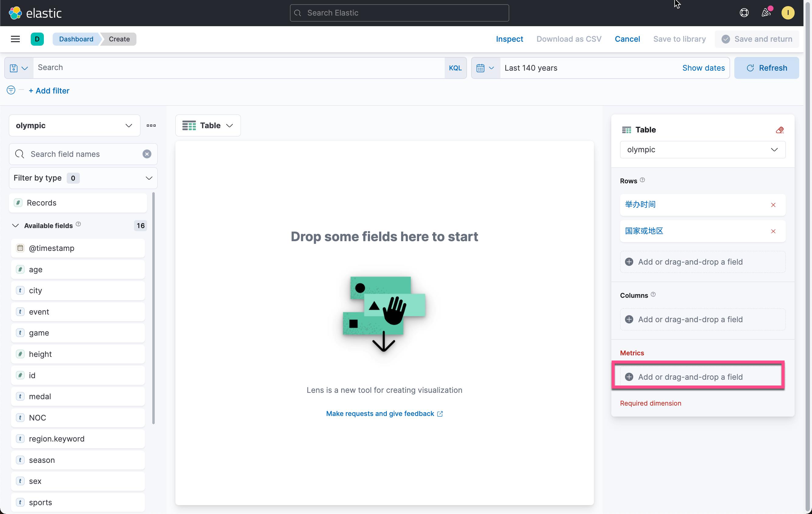This screenshot has height=514, width=812.
Task: Open the Inspect menu item
Action: point(509,39)
